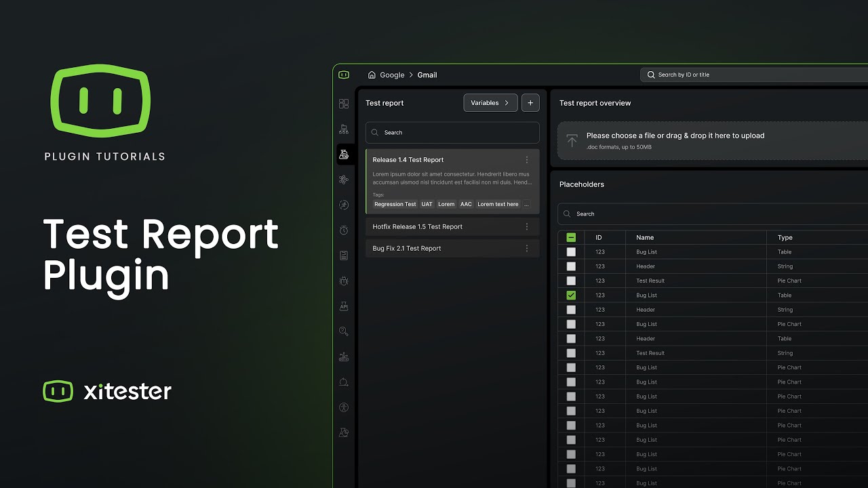The image size is (868, 488).
Task: Open the running-figure icon in sidebar
Action: [344, 205]
